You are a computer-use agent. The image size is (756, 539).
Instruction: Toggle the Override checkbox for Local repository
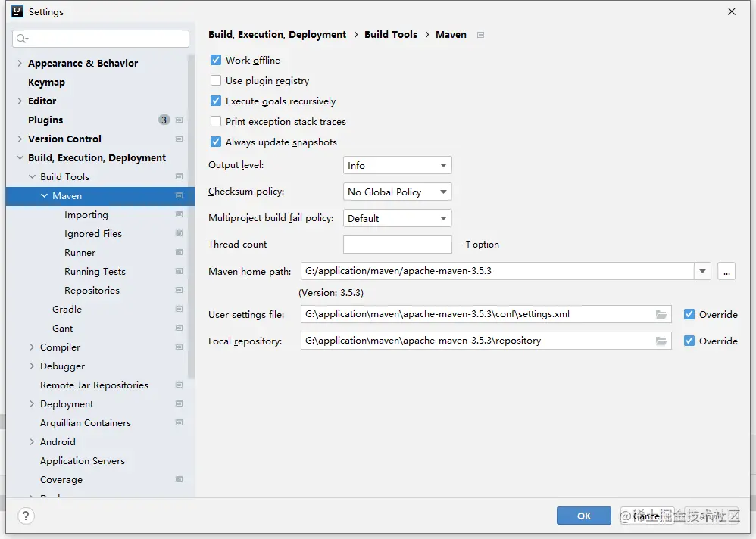pyautogui.click(x=689, y=341)
